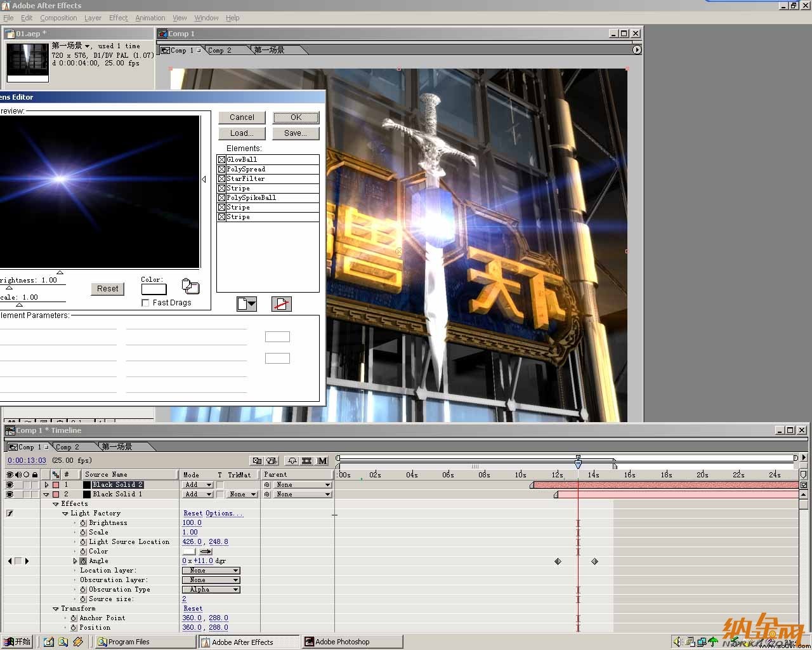The height and width of the screenshot is (650, 812).
Task: Switch to the Comp 2 timeline tab
Action: 68,447
